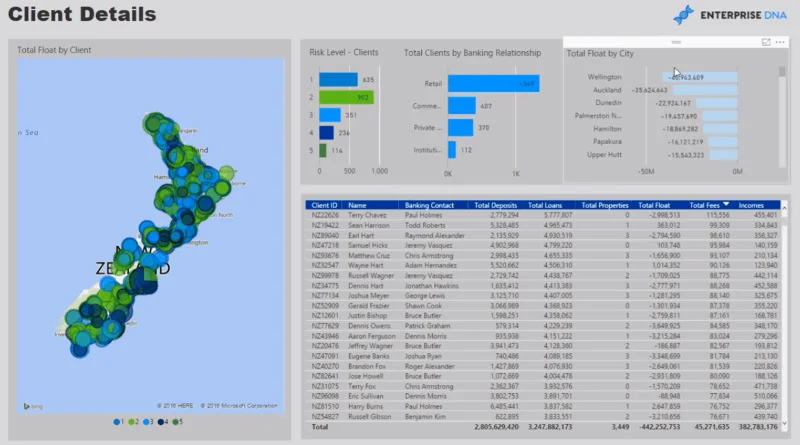
Task: Select client ID NZ82641
Action: (325, 376)
